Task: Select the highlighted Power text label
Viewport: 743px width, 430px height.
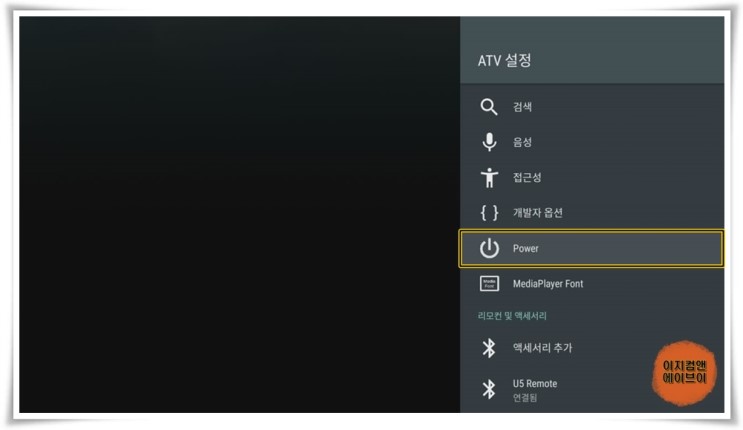Action: click(526, 248)
